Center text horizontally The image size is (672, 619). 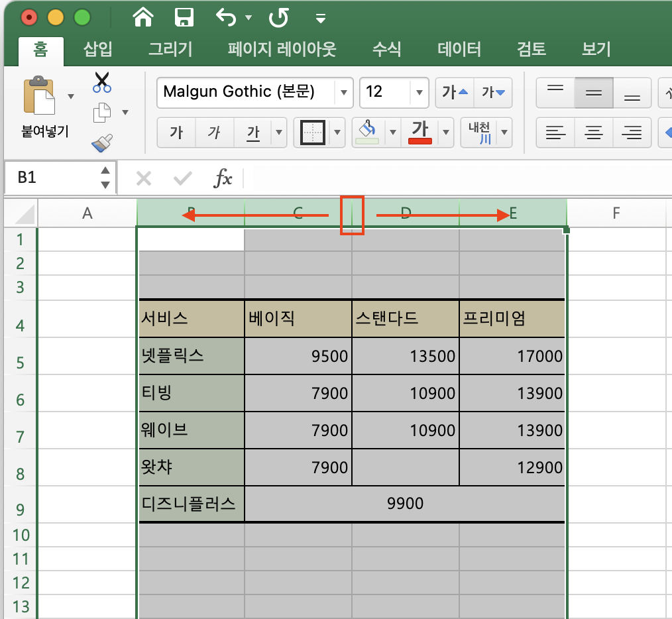tap(594, 133)
